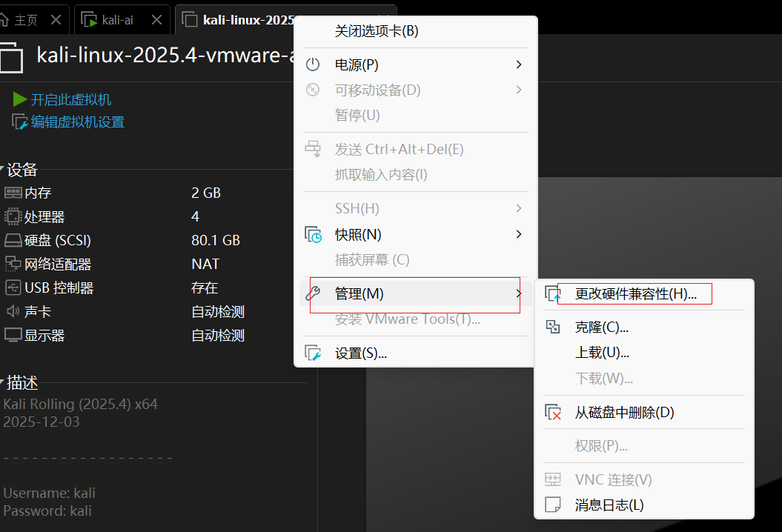Click the green play icon to power on
This screenshot has height=532, width=782.
click(19, 99)
